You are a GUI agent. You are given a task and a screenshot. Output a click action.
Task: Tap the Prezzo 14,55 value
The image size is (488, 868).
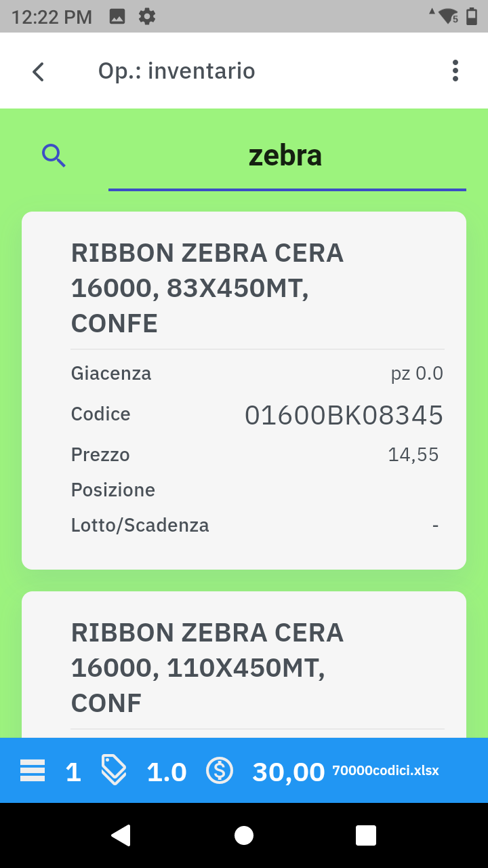click(413, 454)
